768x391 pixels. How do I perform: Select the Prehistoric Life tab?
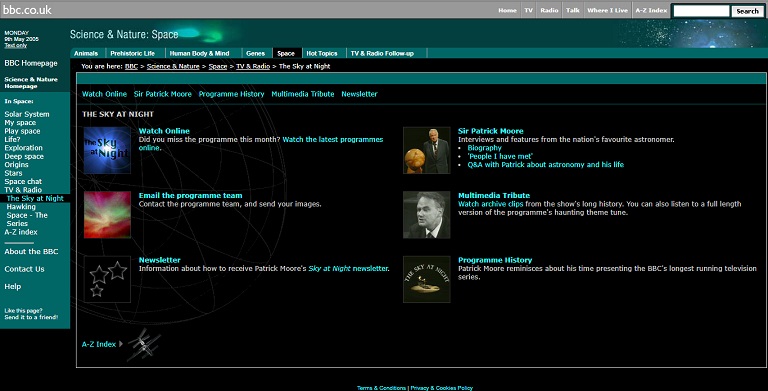(x=133, y=53)
